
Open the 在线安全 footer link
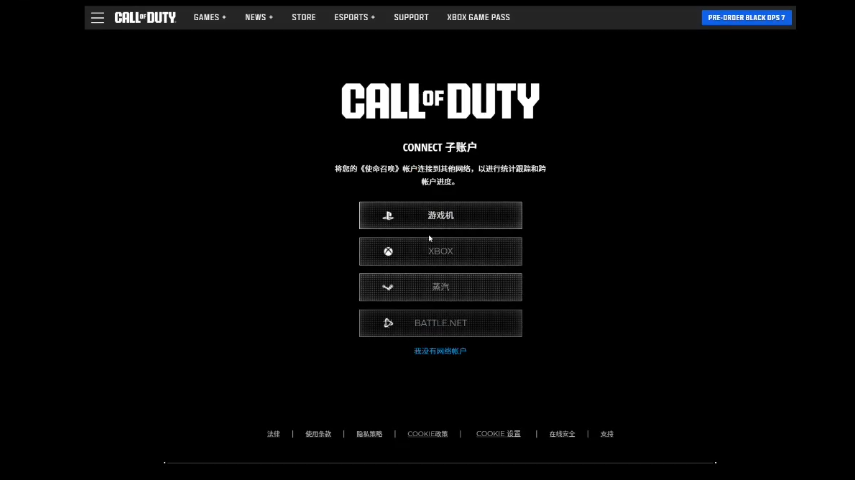point(562,434)
